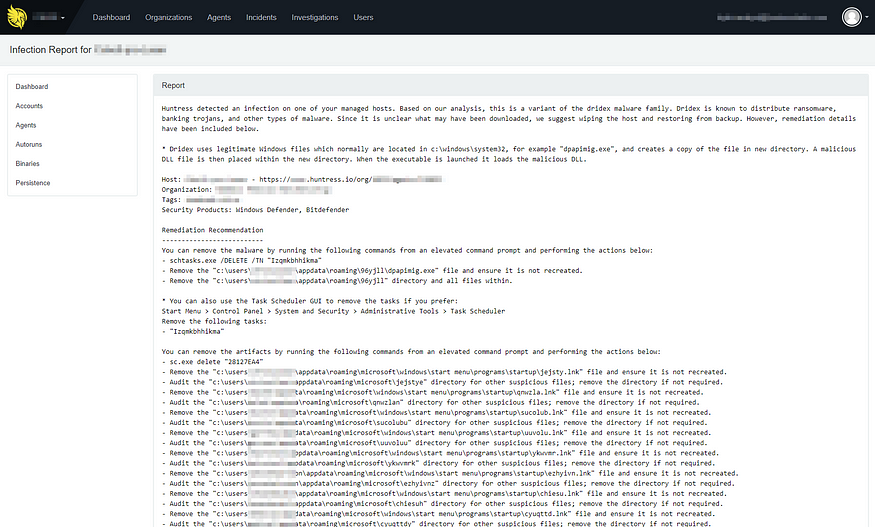Viewport: 875px width, 527px height.
Task: Click the 'Tags:' line in report
Action: coord(201,200)
